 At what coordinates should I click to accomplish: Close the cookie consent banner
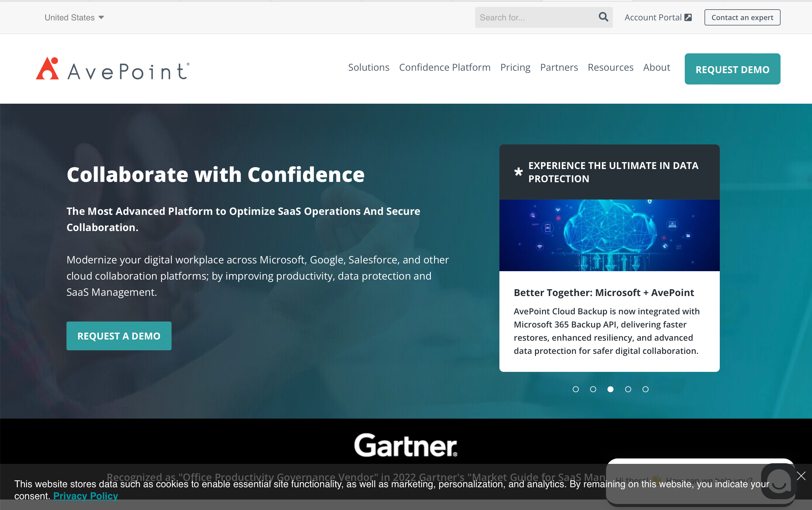click(x=801, y=476)
